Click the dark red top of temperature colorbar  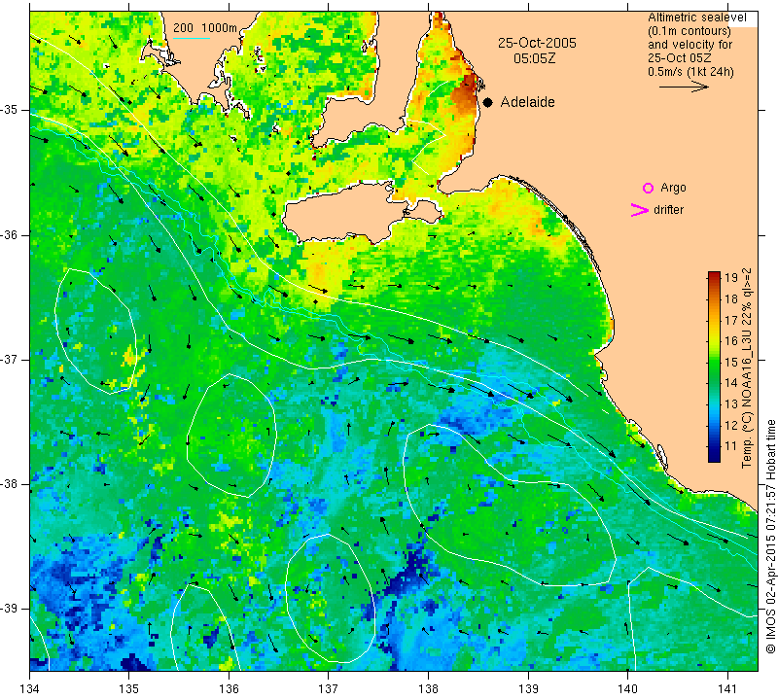[x=714, y=275]
